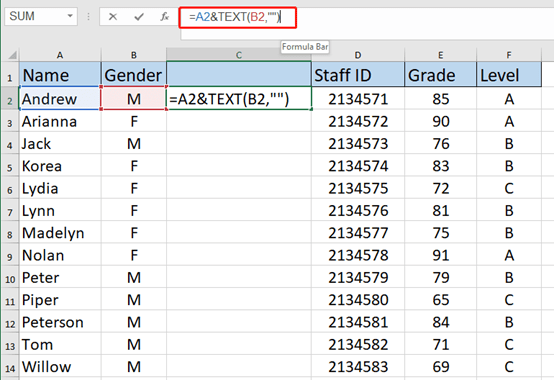
Task: Click cell containing Tom
Action: tap(60, 344)
